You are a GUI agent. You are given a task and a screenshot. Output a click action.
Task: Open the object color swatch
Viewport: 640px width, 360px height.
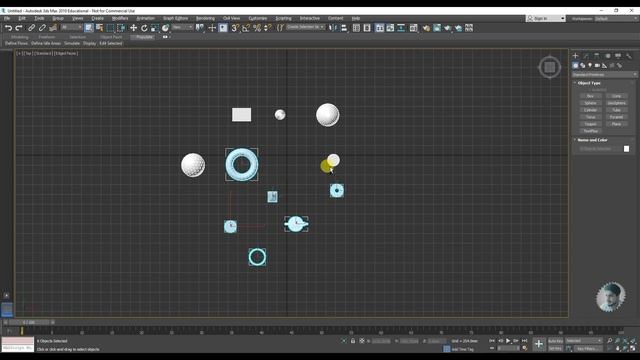coord(627,149)
